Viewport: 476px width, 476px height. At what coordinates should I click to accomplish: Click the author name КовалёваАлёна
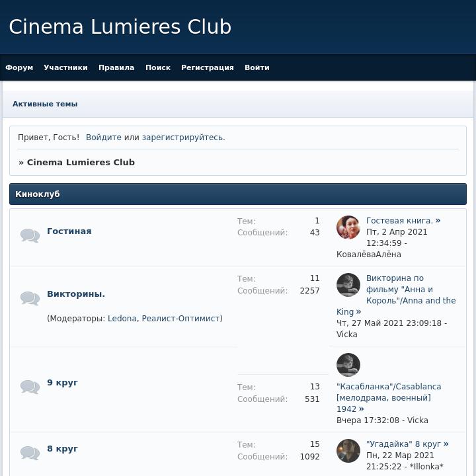click(x=368, y=255)
